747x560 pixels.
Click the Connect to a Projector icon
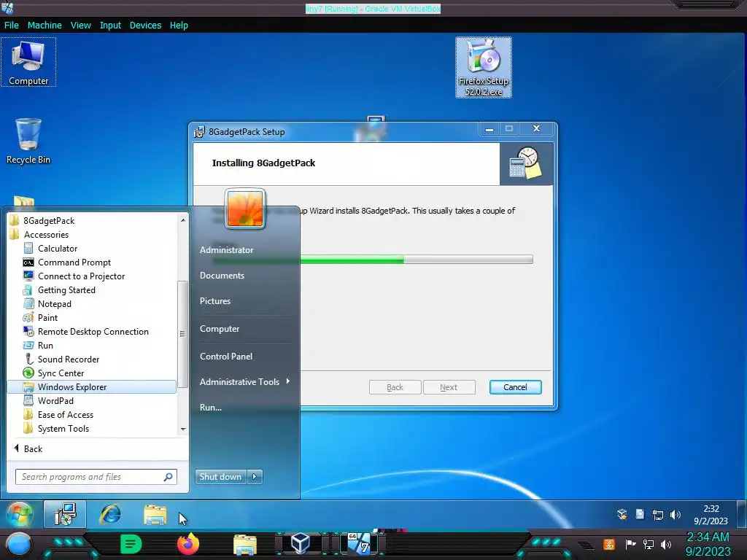[x=28, y=276]
